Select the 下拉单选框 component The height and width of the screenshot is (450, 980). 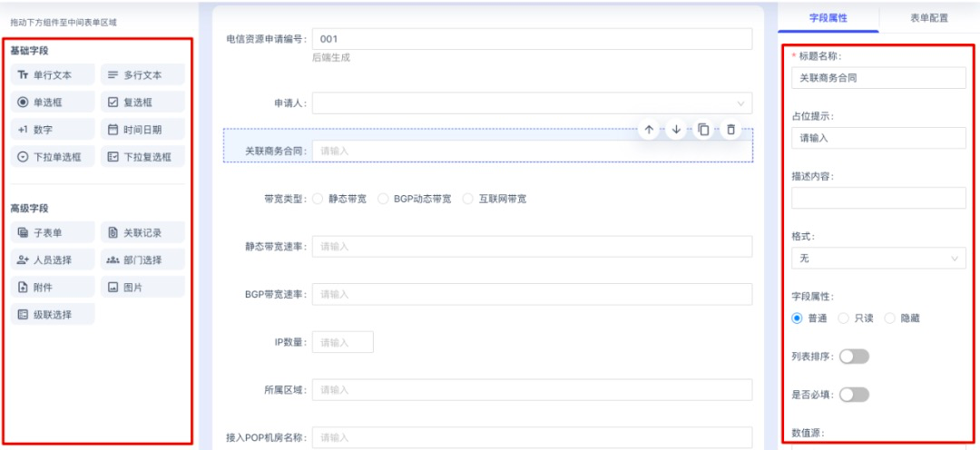point(53,157)
